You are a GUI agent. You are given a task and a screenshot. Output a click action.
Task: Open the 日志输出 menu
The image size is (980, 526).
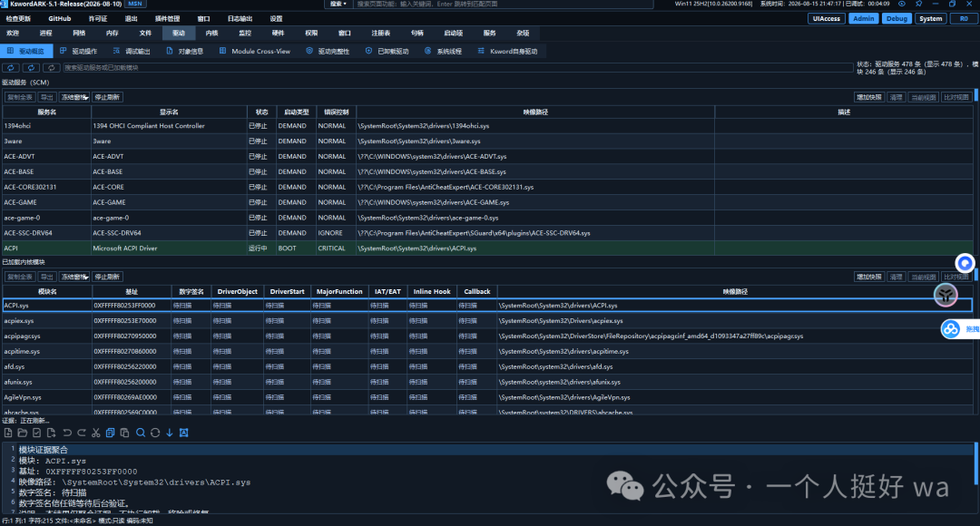240,19
